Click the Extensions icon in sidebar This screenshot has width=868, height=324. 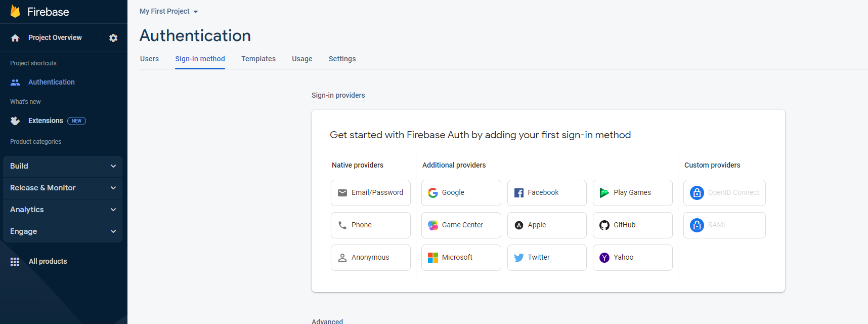15,121
